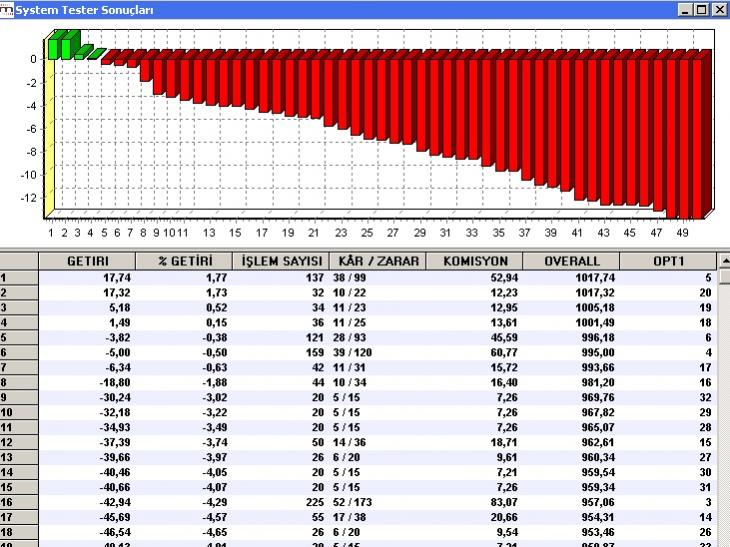Viewport: 730px width, 547px height.
Task: Click the first green bar in chart
Action: point(53,48)
